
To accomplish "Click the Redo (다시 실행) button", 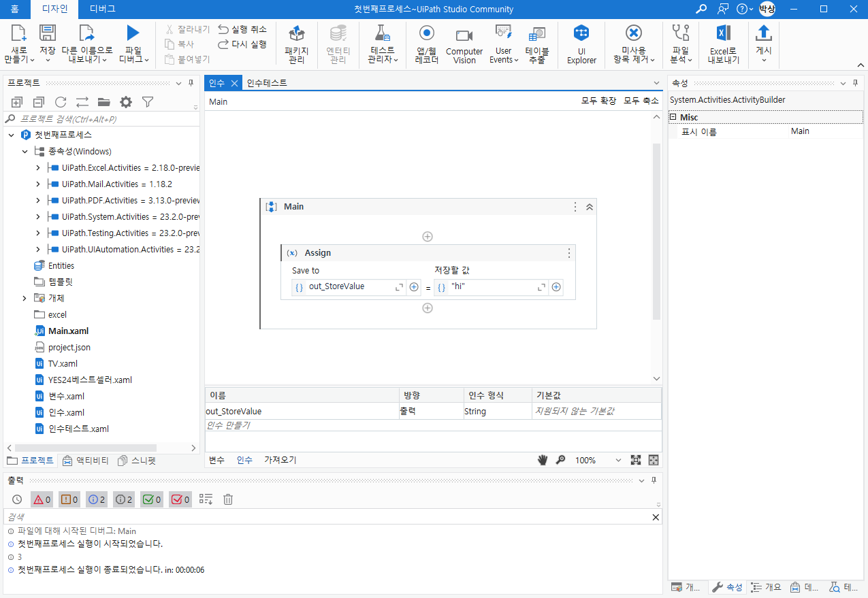I will [x=242, y=44].
